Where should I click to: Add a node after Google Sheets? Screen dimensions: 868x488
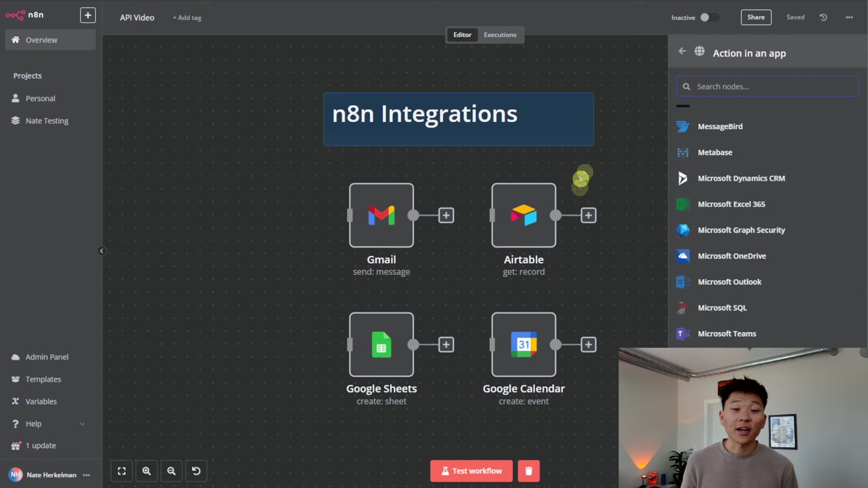(446, 345)
